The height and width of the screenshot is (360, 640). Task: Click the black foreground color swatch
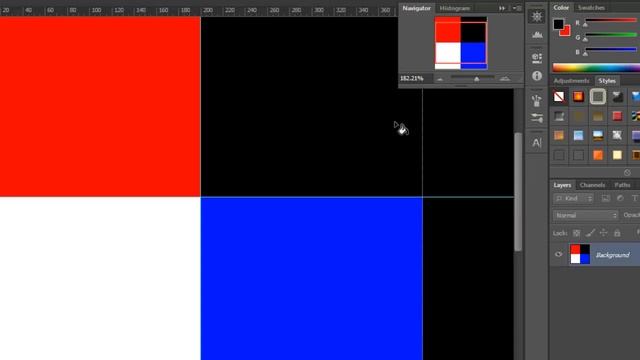click(x=558, y=24)
